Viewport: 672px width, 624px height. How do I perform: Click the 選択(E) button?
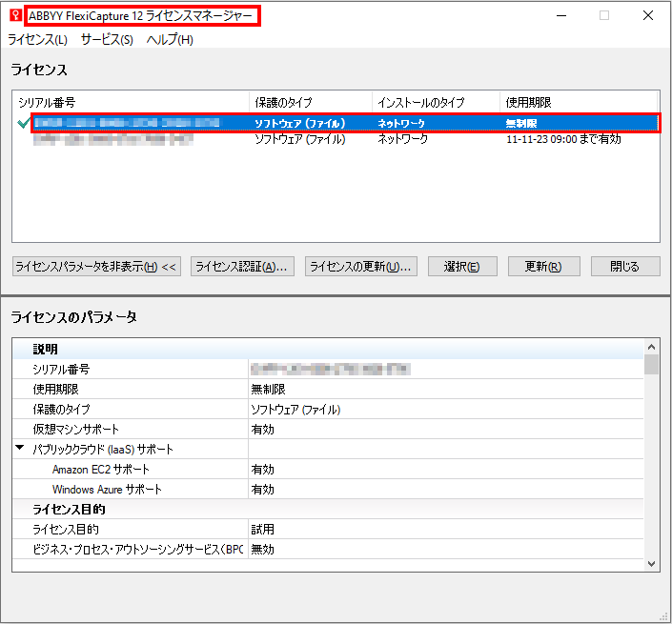tap(462, 267)
